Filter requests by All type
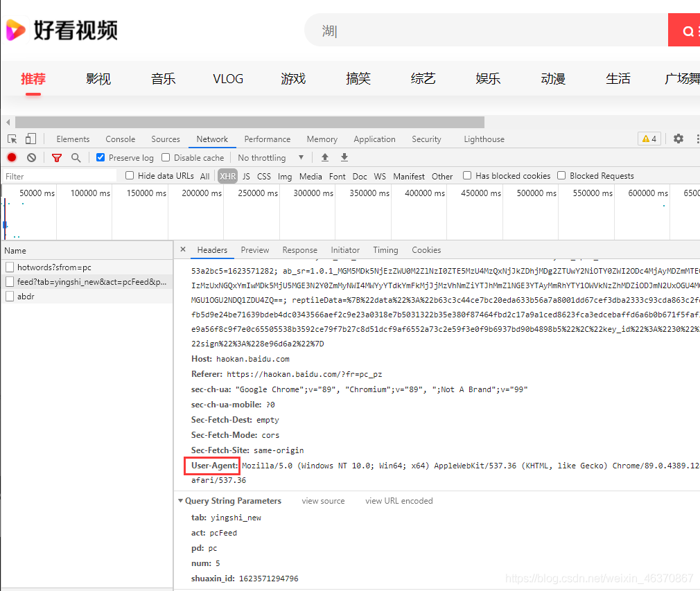 [204, 176]
